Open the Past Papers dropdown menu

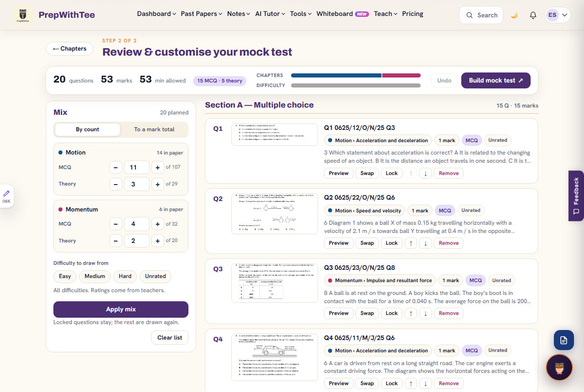(201, 14)
